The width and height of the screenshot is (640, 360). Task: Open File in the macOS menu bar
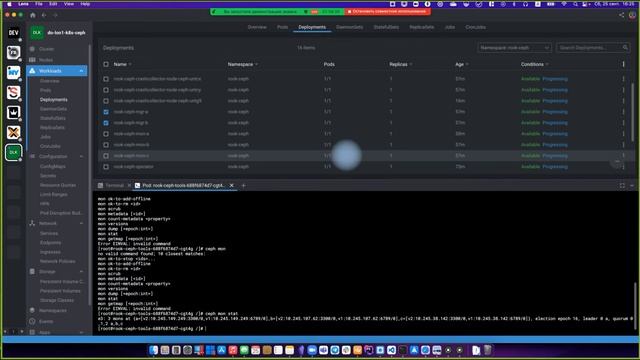point(39,4)
